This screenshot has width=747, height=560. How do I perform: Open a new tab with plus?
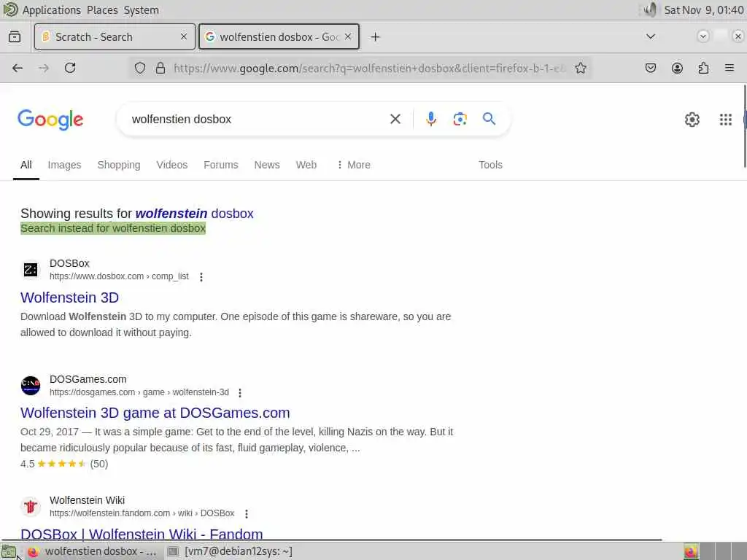(376, 36)
